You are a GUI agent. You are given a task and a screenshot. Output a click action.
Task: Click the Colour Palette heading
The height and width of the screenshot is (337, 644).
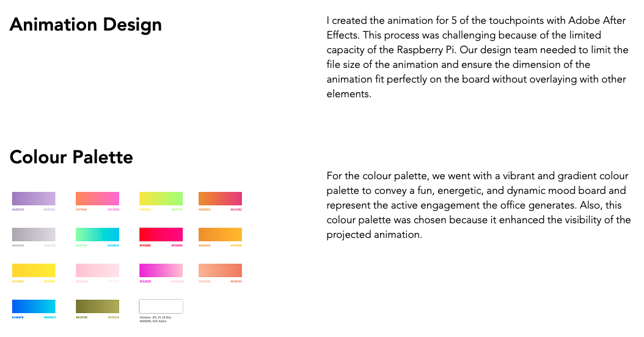pos(71,157)
